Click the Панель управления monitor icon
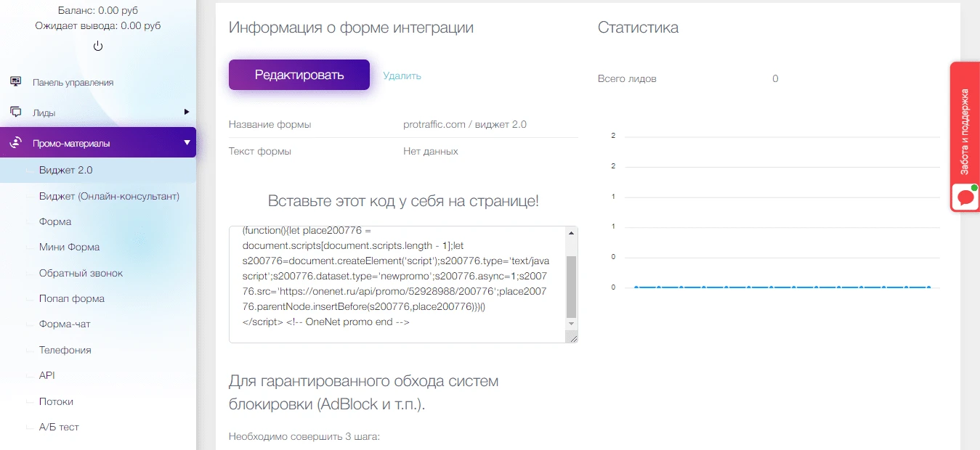 15,81
